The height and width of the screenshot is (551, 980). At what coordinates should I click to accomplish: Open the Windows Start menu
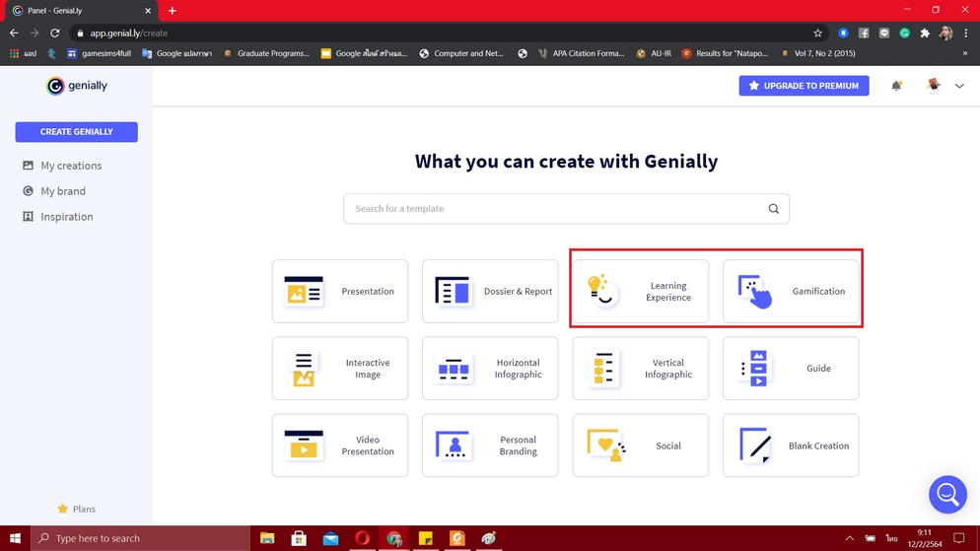(x=15, y=538)
